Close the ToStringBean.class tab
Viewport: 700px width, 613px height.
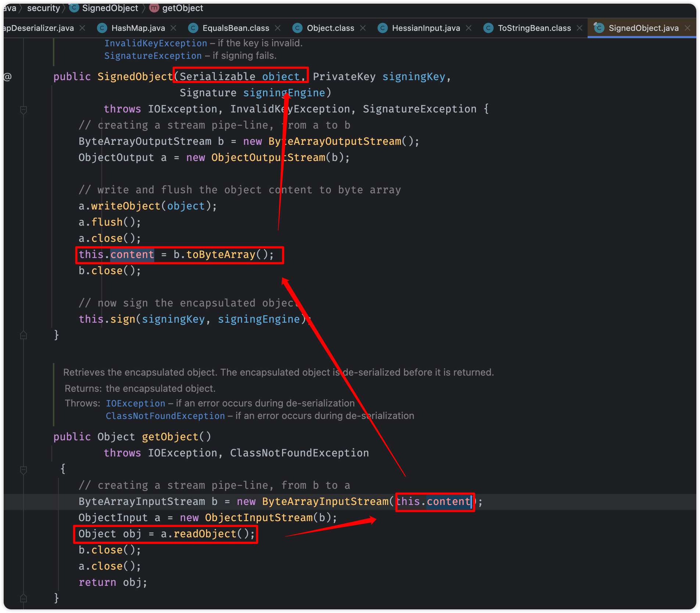pos(580,28)
